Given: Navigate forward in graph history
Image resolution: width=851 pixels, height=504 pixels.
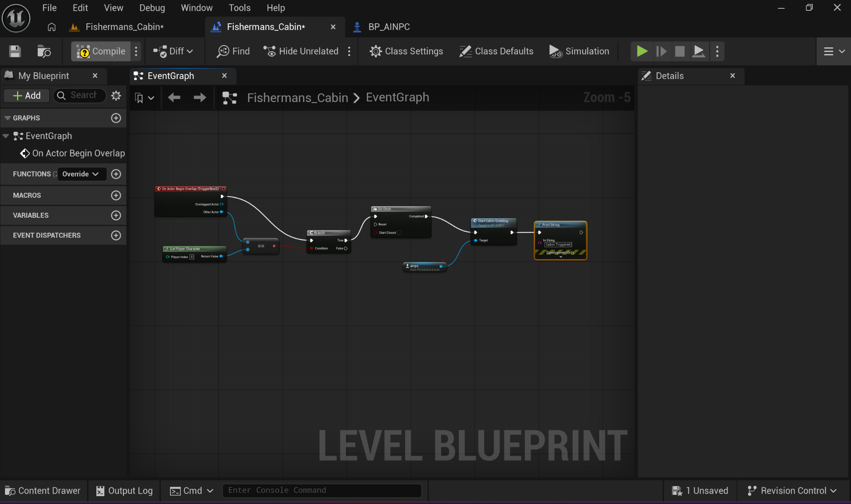Looking at the screenshot, I should 200,98.
